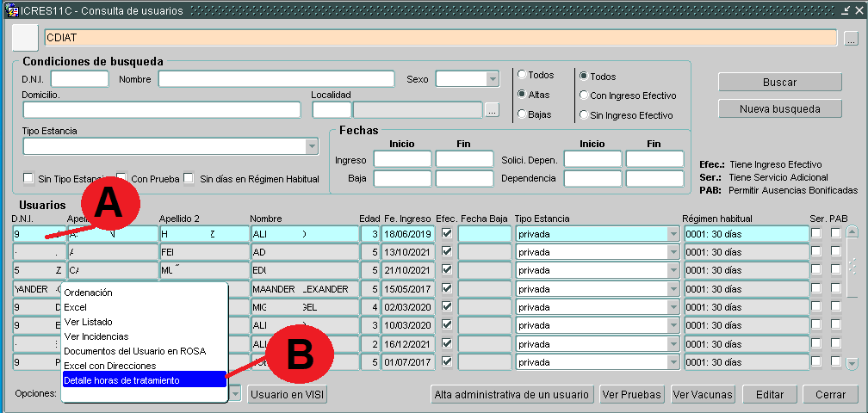Open the Tipo Estancia search dropdown
Image resolution: width=868 pixels, height=413 pixels.
point(312,147)
